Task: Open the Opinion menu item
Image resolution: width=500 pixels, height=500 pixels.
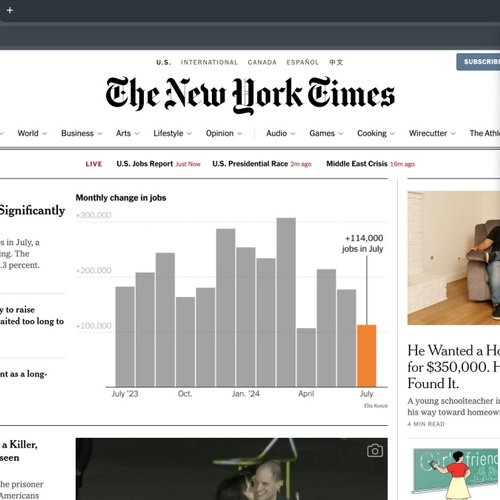Action: pos(220,133)
